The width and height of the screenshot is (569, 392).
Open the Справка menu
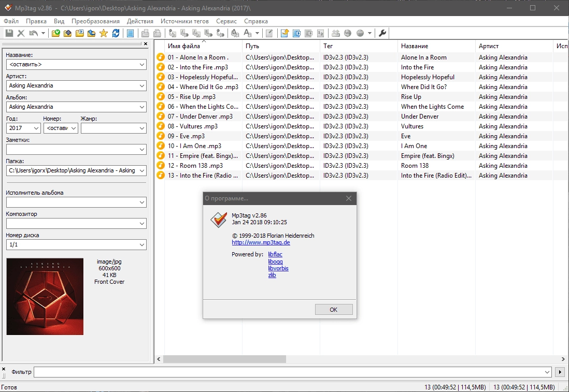256,21
